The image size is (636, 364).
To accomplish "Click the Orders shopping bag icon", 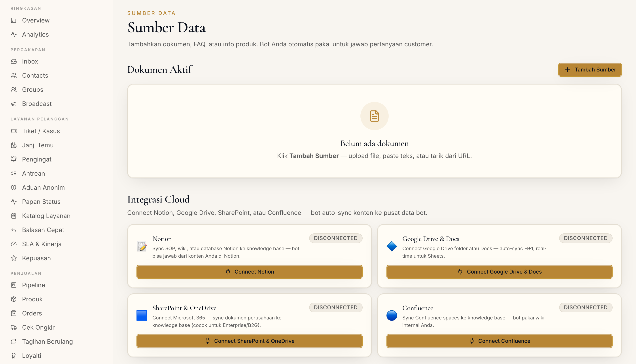I will point(14,313).
